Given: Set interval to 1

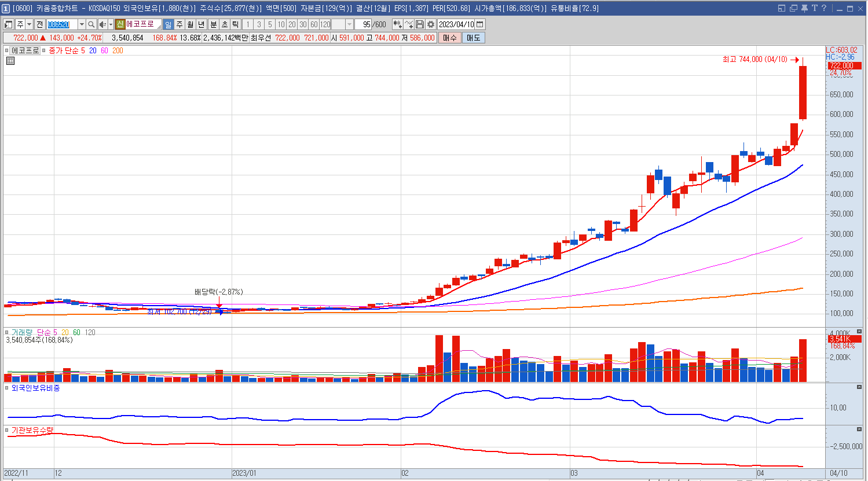Looking at the screenshot, I should pyautogui.click(x=248, y=24).
